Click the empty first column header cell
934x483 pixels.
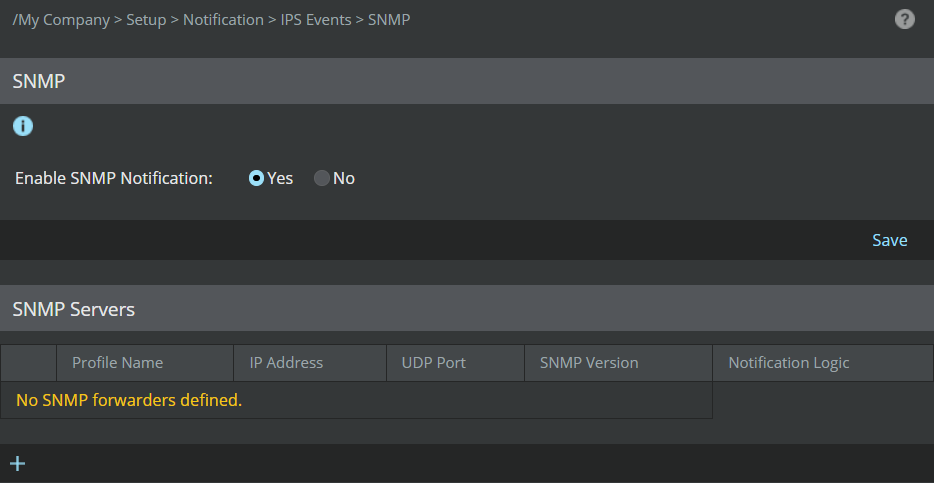coord(29,363)
